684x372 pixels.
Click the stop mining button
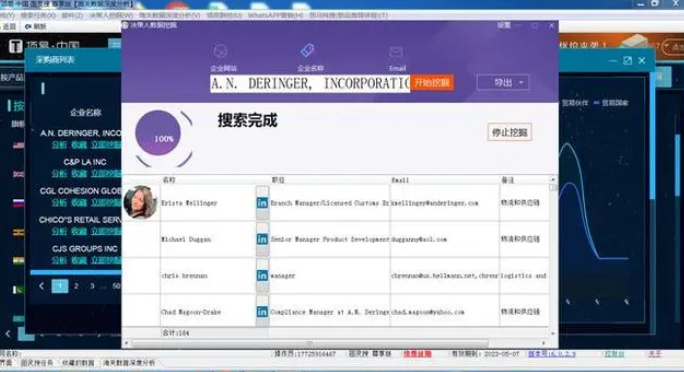510,132
